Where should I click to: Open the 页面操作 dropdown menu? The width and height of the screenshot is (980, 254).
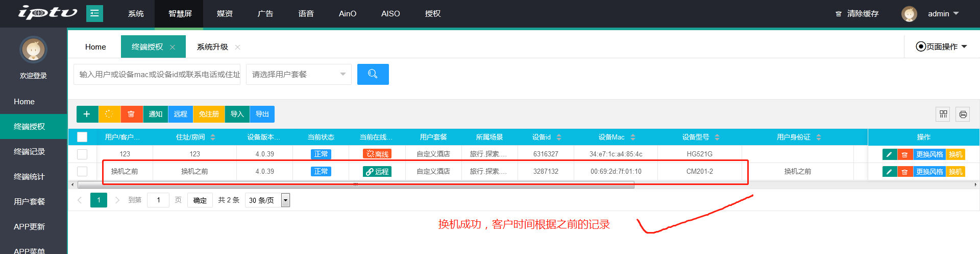pos(942,47)
